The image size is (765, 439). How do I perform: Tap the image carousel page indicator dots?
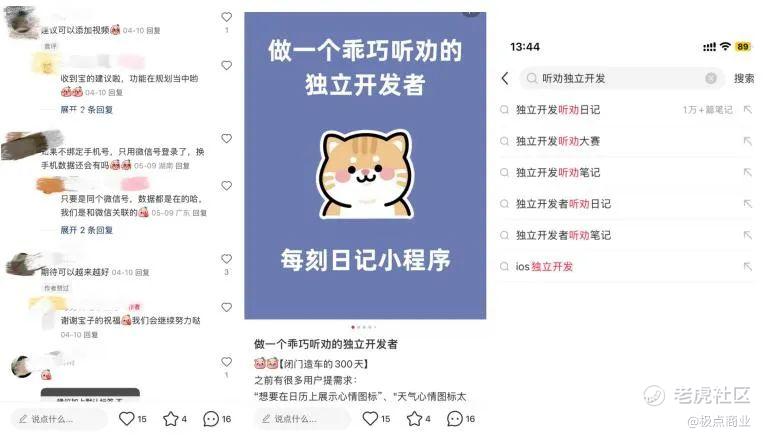tap(364, 327)
